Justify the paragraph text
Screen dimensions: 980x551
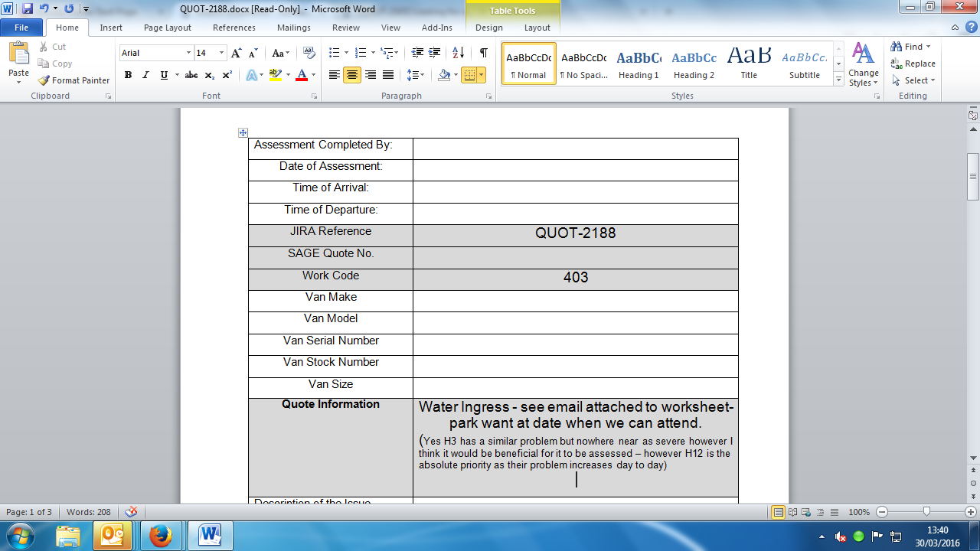[388, 75]
